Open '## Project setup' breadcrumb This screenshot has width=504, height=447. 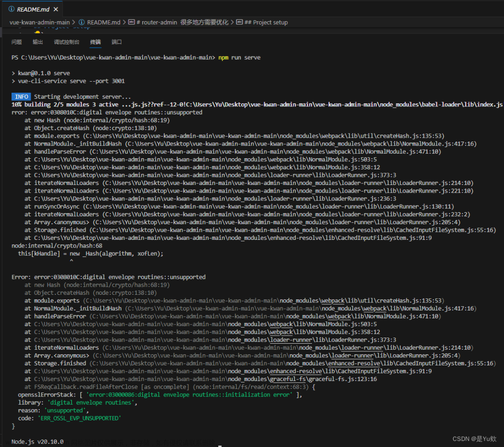pyautogui.click(x=266, y=23)
